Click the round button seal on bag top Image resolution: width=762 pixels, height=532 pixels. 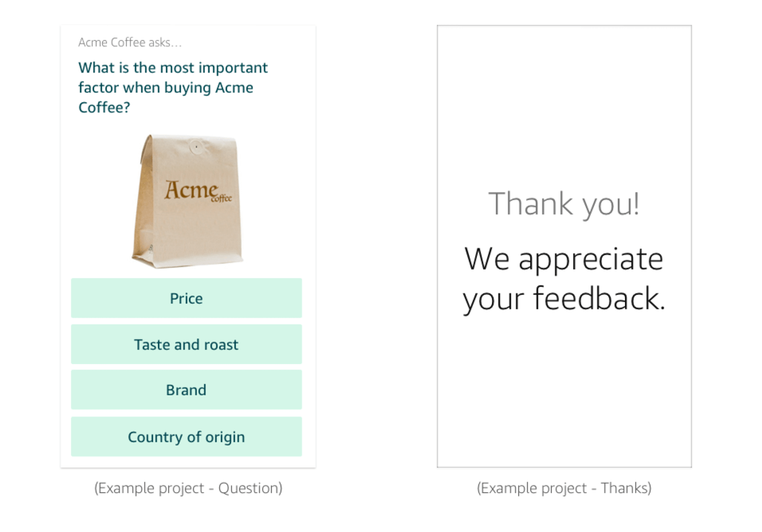pos(196,146)
